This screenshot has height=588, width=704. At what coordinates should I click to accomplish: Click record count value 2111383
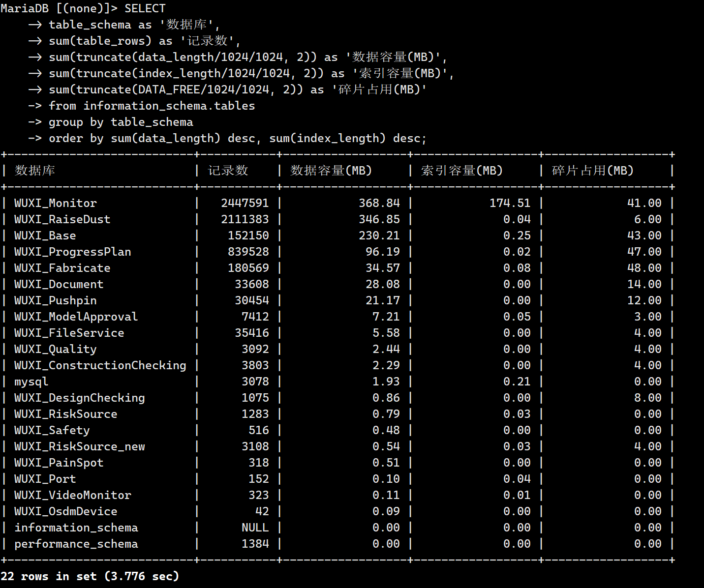point(245,219)
